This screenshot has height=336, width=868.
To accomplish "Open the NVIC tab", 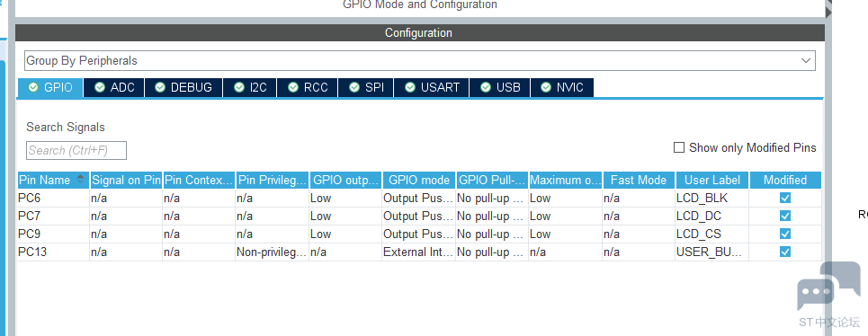I will point(562,87).
